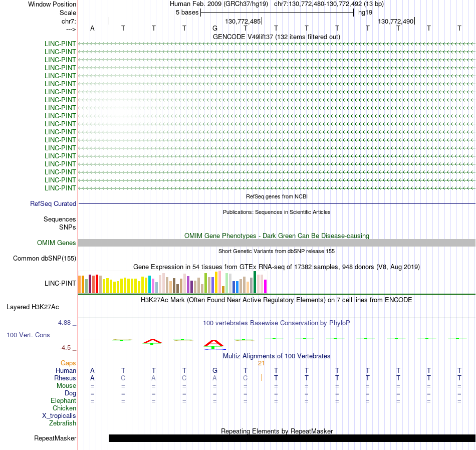Click the RefSeq Curated track label
Screen dimensions: 476x450
[53, 204]
